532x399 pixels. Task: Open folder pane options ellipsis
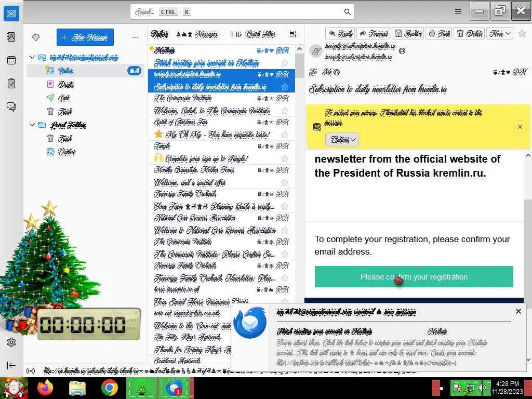point(135,37)
